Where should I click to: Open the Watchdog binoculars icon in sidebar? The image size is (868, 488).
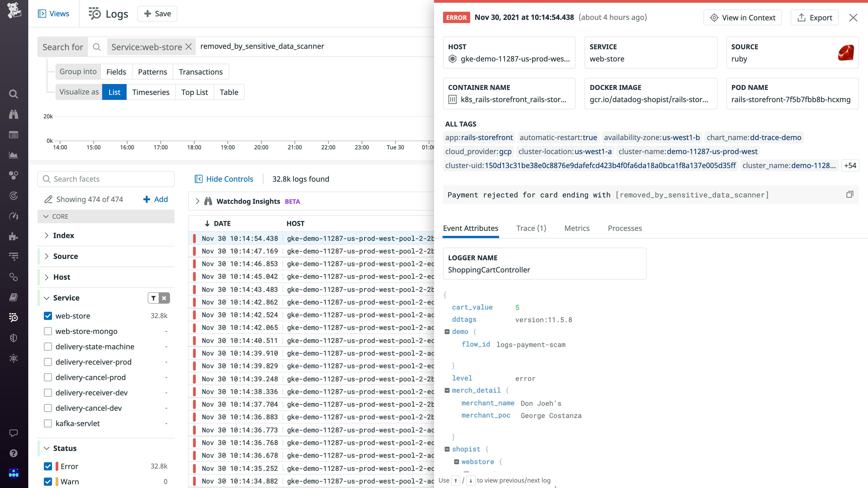[x=14, y=114]
